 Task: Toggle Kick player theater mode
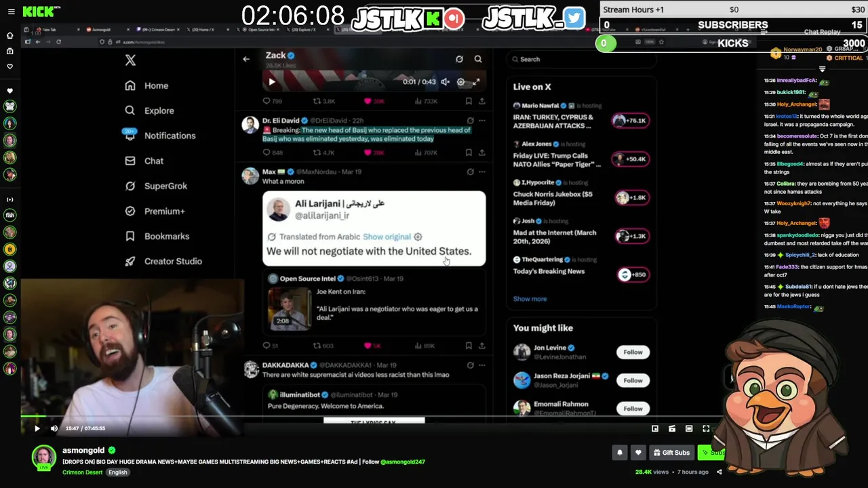[689, 428]
